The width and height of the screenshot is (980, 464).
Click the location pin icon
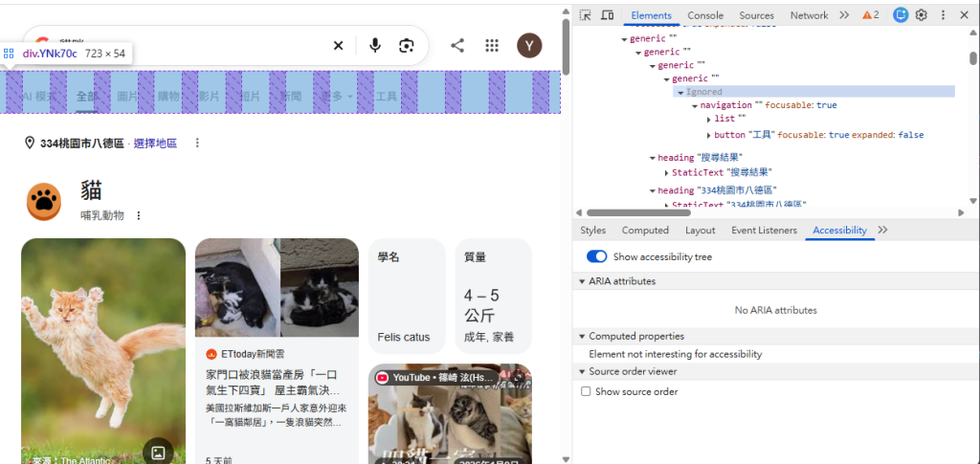pyautogui.click(x=30, y=143)
